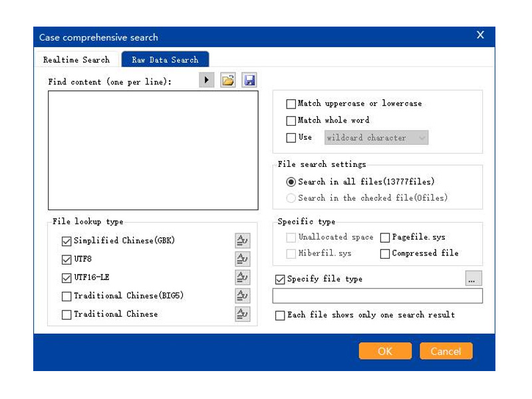The image size is (532, 399).
Task: Open keyword list with the folder icon
Action: click(227, 80)
